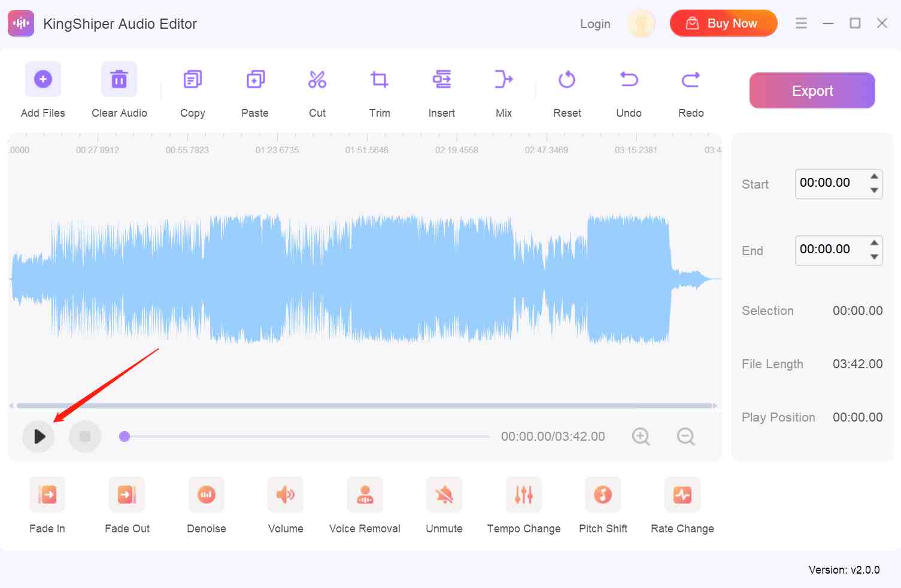
Task: Click the KingShiper app logo
Action: click(x=21, y=23)
